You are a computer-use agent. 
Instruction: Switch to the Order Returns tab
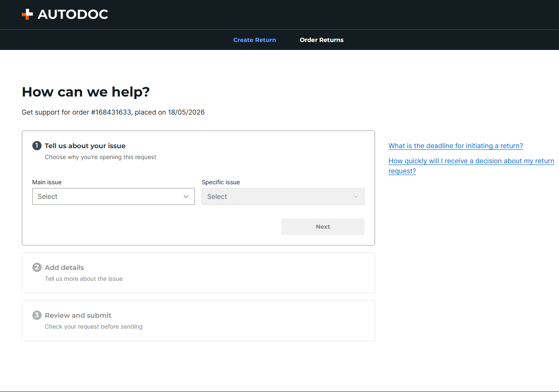click(x=322, y=40)
